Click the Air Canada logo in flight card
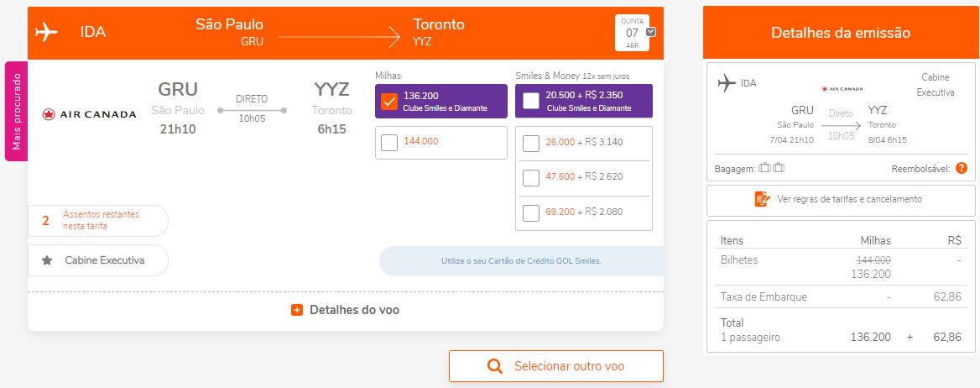980x388 pixels. [x=90, y=114]
